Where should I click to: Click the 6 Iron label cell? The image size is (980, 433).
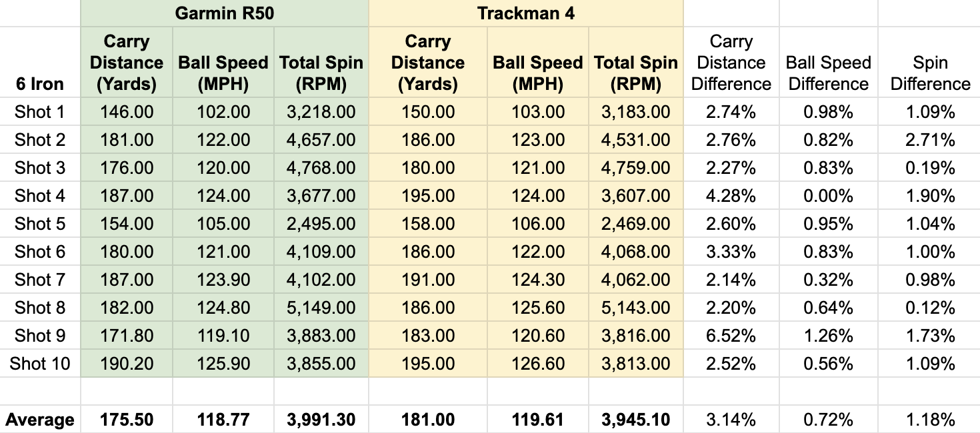[x=40, y=84]
